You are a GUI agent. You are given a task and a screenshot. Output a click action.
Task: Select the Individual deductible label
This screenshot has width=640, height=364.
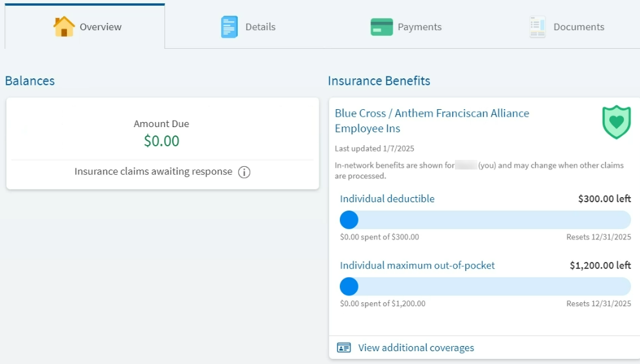(387, 199)
